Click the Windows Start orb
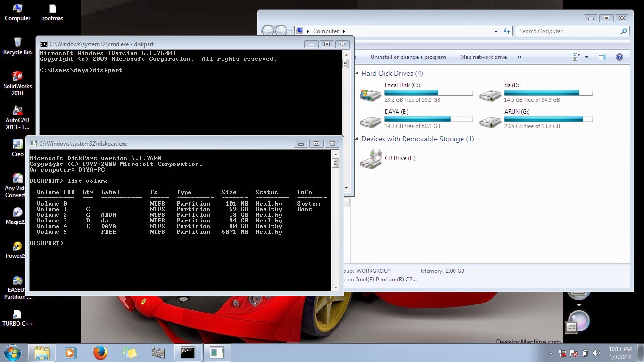644x362 pixels. tap(13, 353)
